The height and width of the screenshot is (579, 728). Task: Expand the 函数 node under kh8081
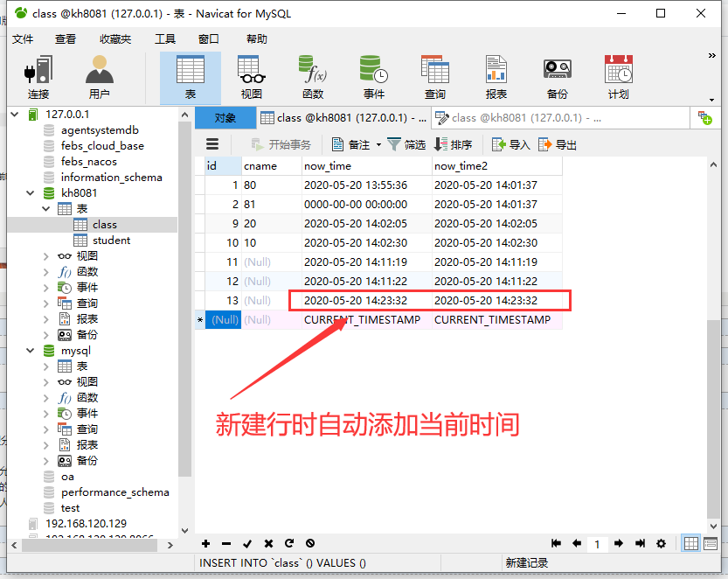(45, 272)
